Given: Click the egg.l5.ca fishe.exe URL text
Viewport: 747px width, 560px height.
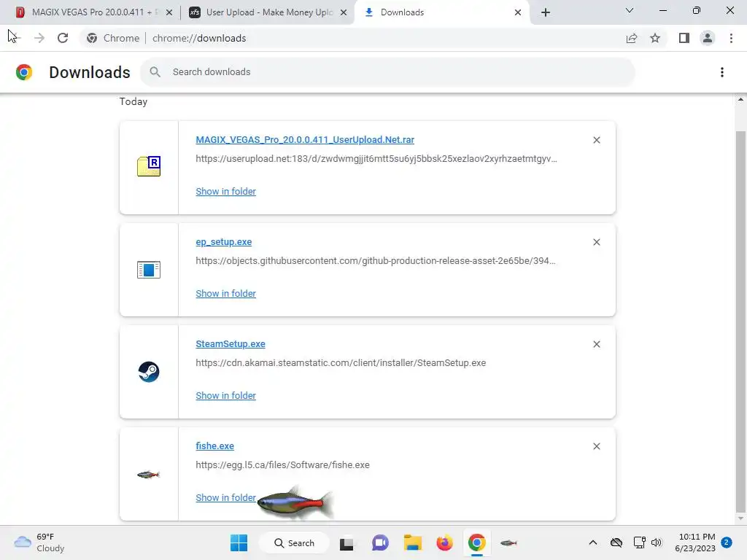Looking at the screenshot, I should (x=282, y=464).
